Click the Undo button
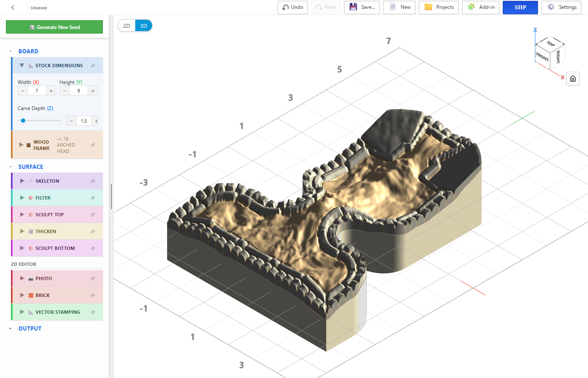 (293, 8)
